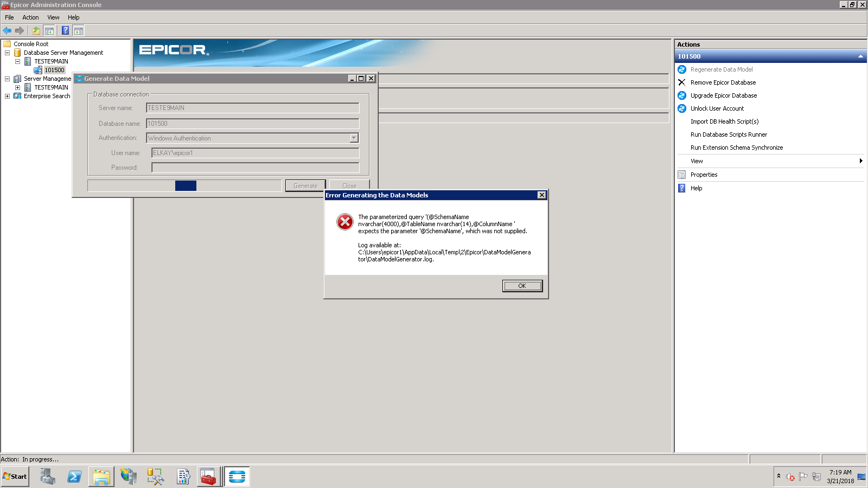Open the View menu in menu bar
The height and width of the screenshot is (488, 868).
(53, 17)
